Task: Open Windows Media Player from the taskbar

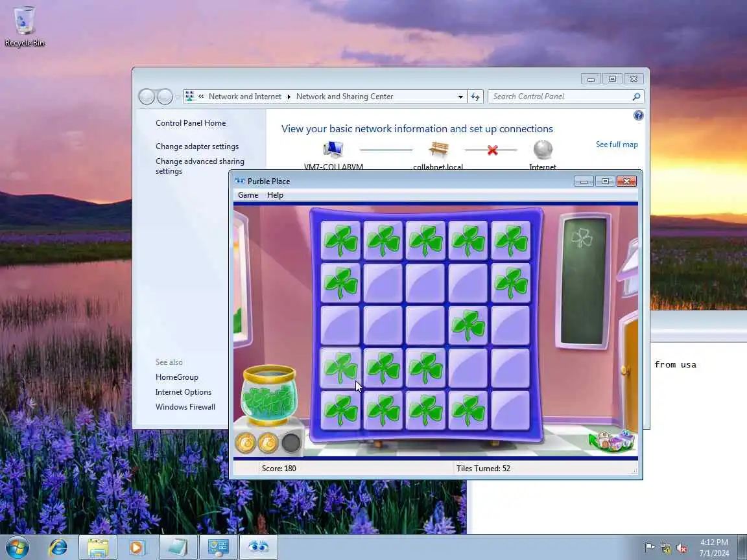Action: click(x=137, y=547)
